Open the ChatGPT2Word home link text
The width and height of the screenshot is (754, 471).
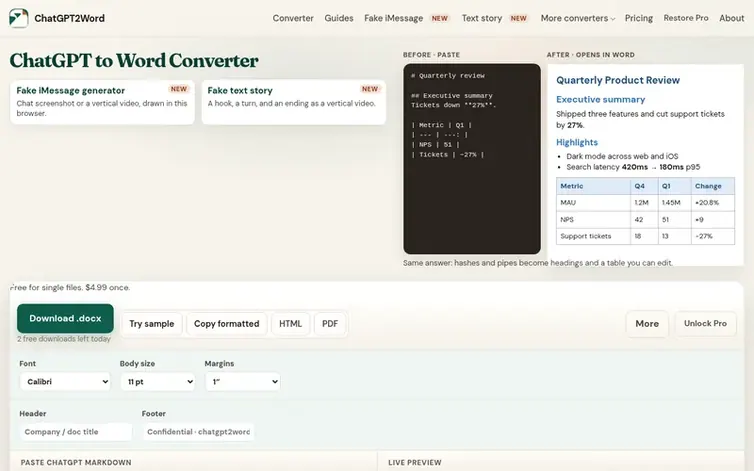(x=69, y=18)
